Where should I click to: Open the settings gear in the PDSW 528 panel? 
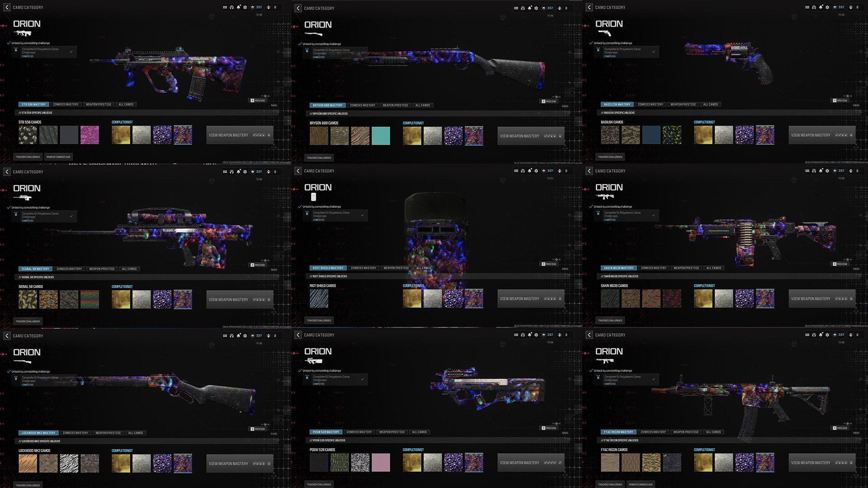coord(537,335)
